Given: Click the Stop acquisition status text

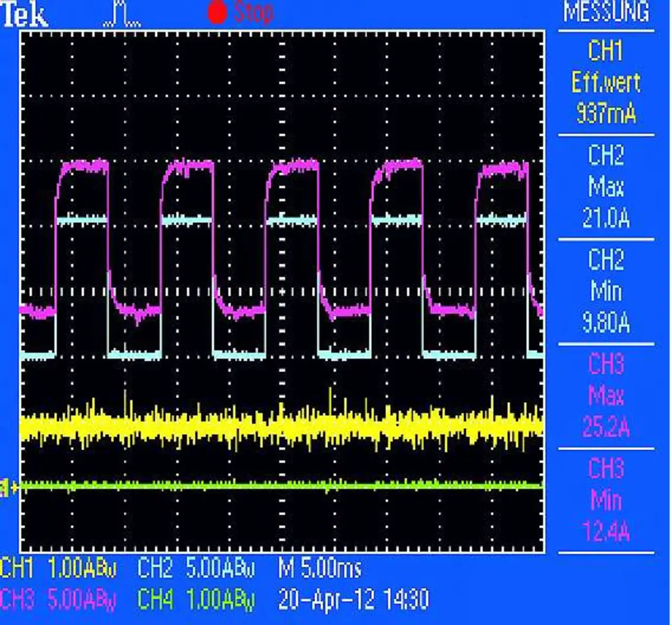Looking at the screenshot, I should click(253, 12).
